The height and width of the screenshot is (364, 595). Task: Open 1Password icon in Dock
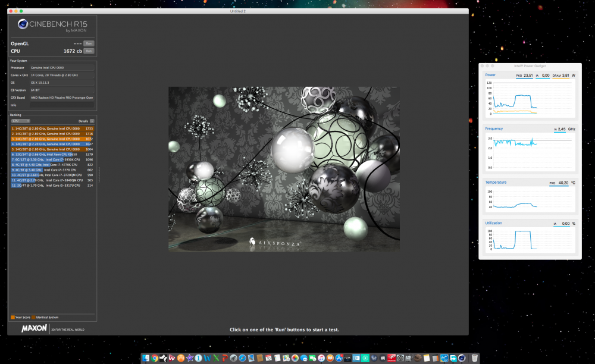coord(199,358)
